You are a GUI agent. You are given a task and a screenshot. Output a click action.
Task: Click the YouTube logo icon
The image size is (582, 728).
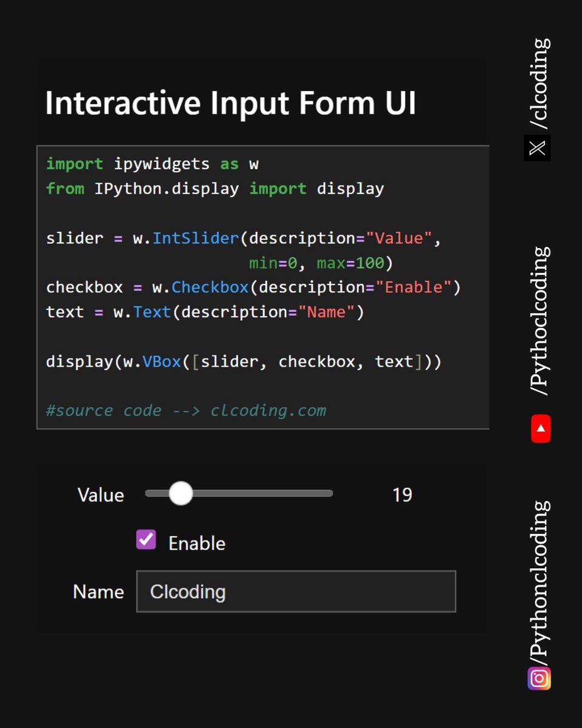point(540,428)
